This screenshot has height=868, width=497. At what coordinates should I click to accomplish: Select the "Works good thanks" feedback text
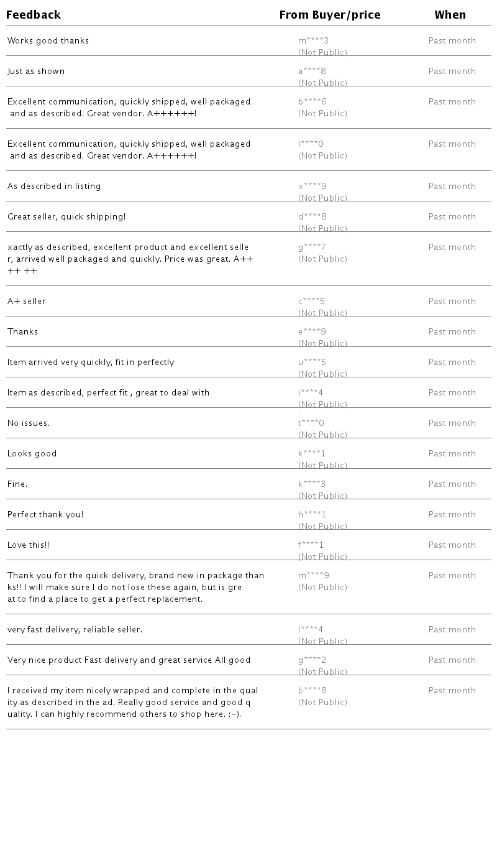(48, 41)
